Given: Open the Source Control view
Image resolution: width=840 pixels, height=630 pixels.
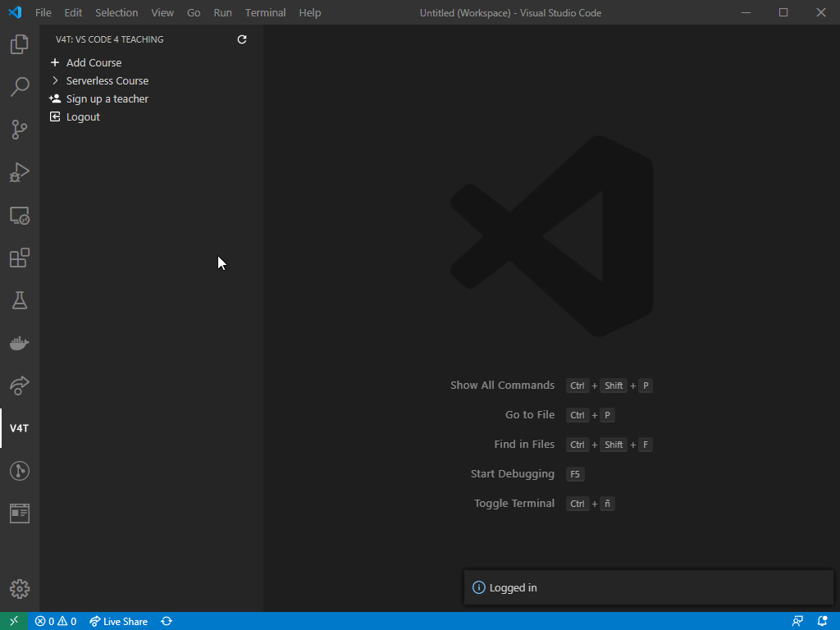Looking at the screenshot, I should (20, 130).
